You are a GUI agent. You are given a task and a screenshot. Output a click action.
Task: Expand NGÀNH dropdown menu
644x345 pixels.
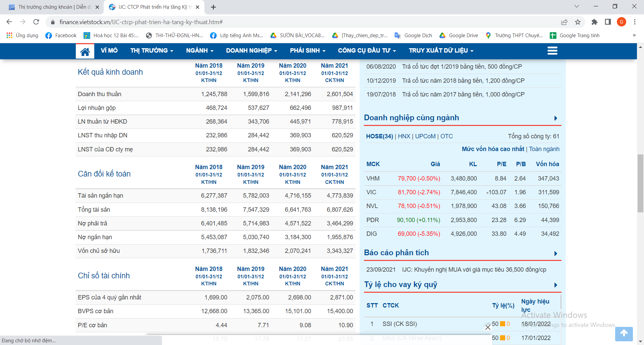pos(200,51)
